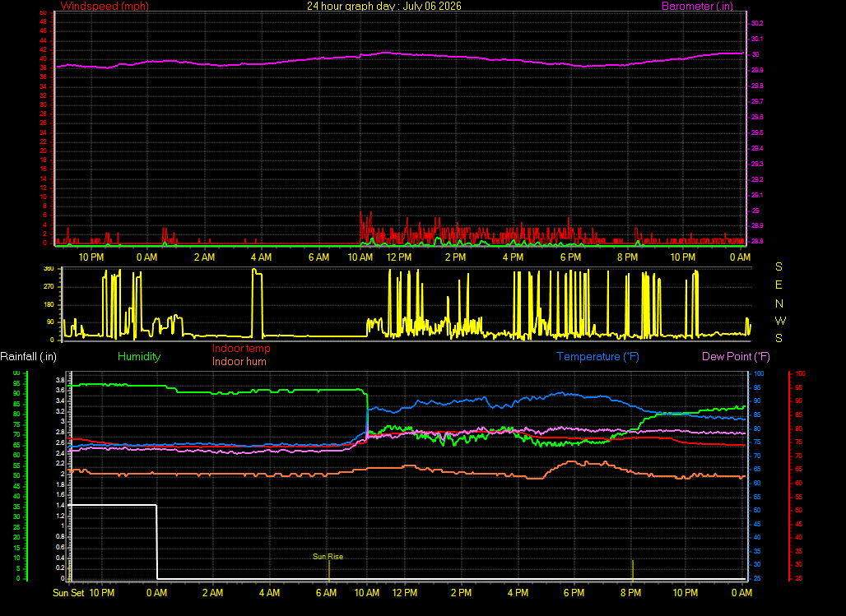Click the "360" wind direction scale value
This screenshot has width=846, height=616.
coord(49,269)
